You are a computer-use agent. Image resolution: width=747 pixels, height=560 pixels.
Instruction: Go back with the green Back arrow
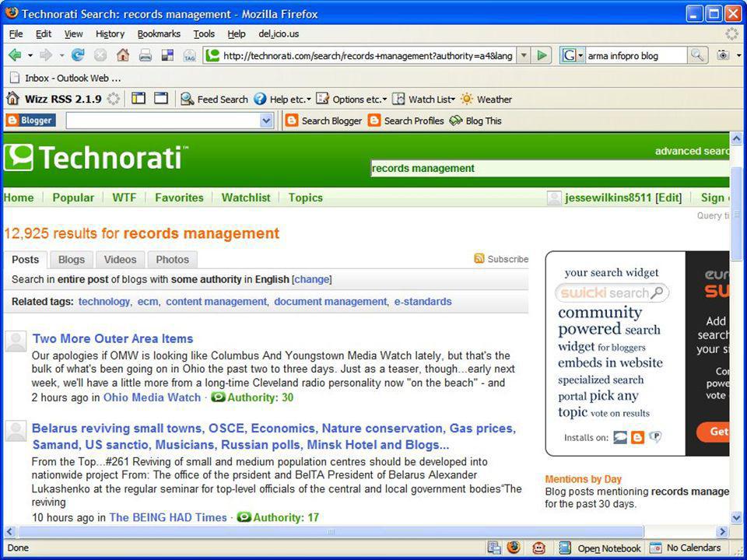coord(16,55)
